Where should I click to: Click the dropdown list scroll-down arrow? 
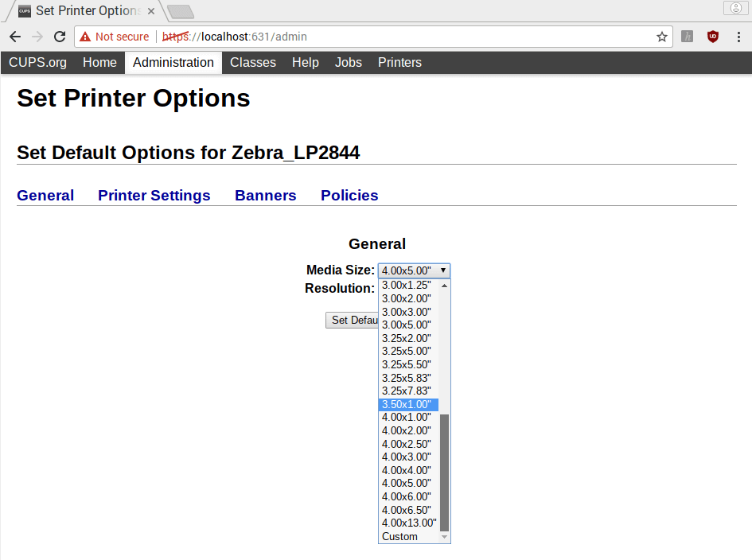click(445, 537)
